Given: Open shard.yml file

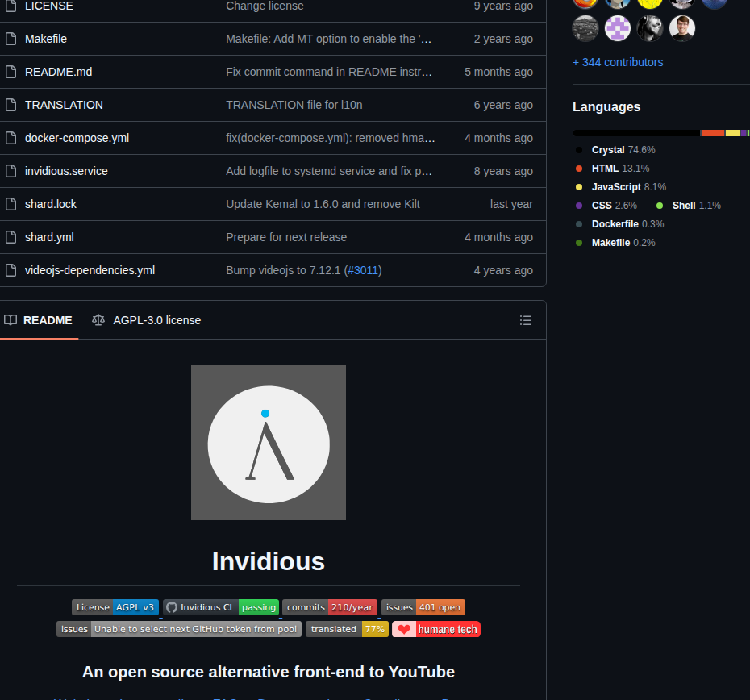Looking at the screenshot, I should [x=49, y=237].
